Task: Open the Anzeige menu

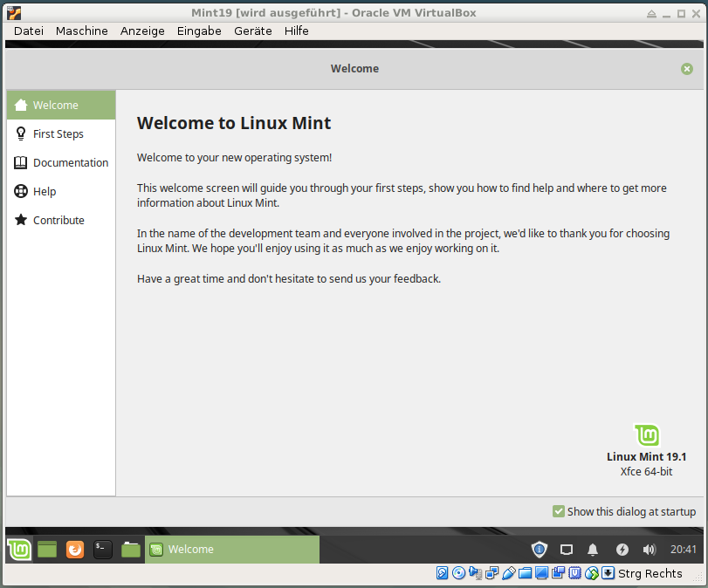Action: pos(142,31)
